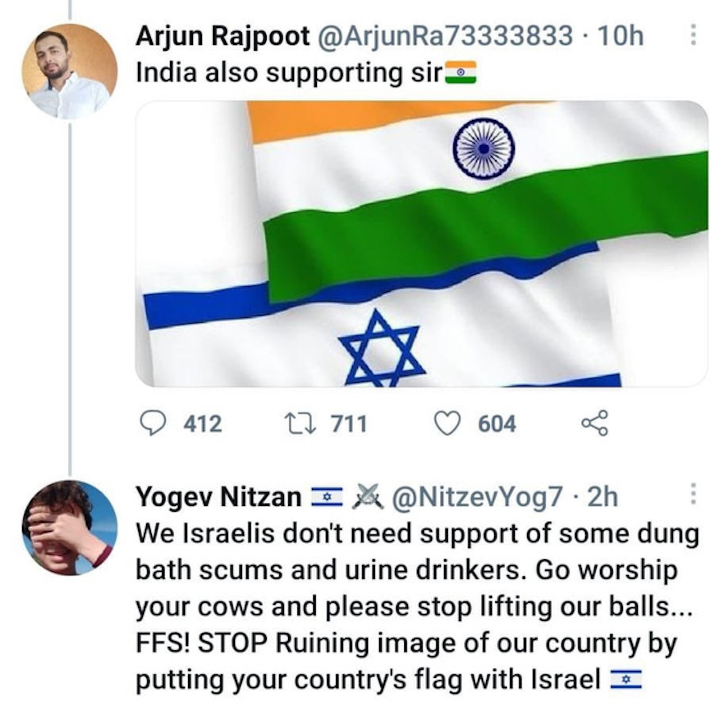Click the 2h timestamp on the reply
The image size is (728, 709).
point(602,497)
